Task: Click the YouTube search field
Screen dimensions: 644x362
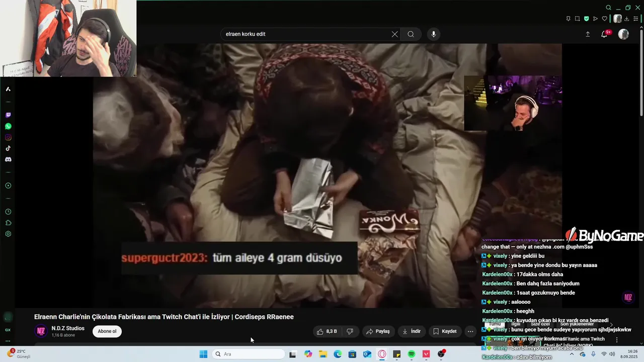Action: 306,34
